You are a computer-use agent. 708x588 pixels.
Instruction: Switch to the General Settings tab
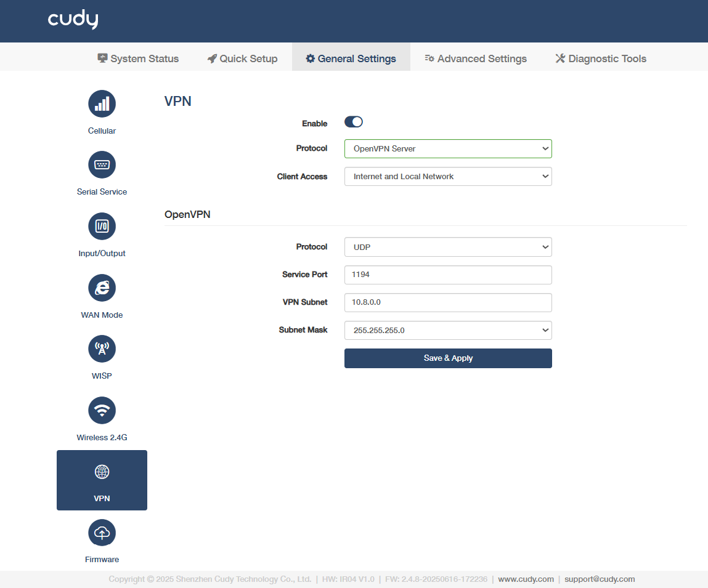[351, 57]
